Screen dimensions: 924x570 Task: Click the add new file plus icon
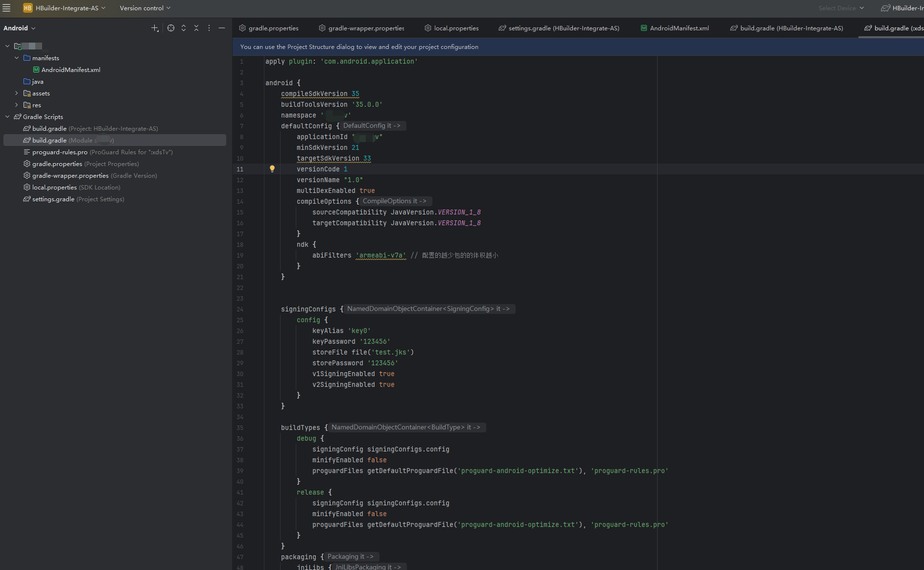click(x=155, y=28)
